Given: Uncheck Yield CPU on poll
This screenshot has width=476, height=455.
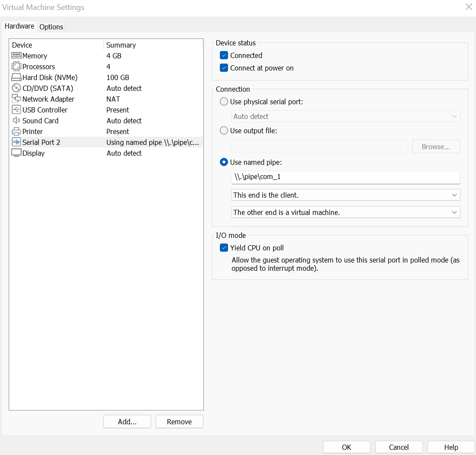Looking at the screenshot, I should (x=224, y=247).
